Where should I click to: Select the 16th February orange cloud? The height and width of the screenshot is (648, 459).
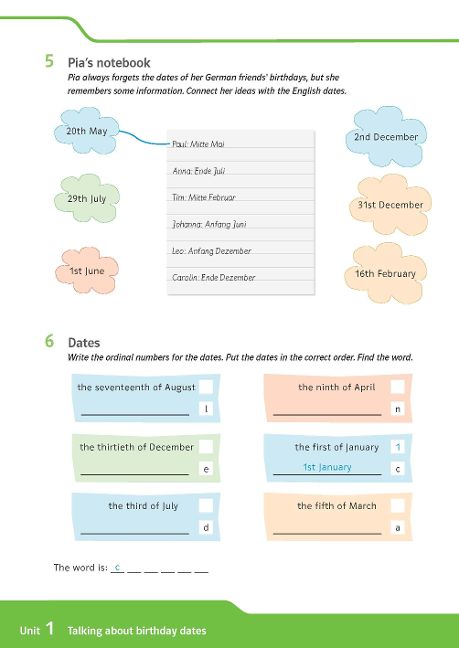pos(385,273)
